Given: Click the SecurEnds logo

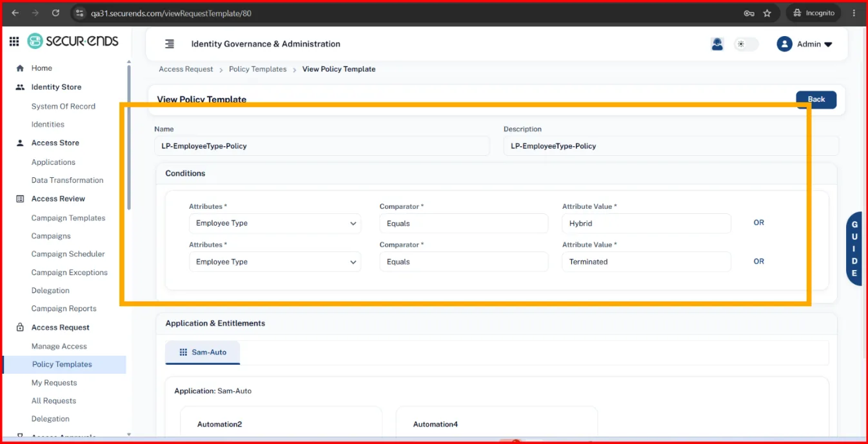Looking at the screenshot, I should click(x=73, y=41).
